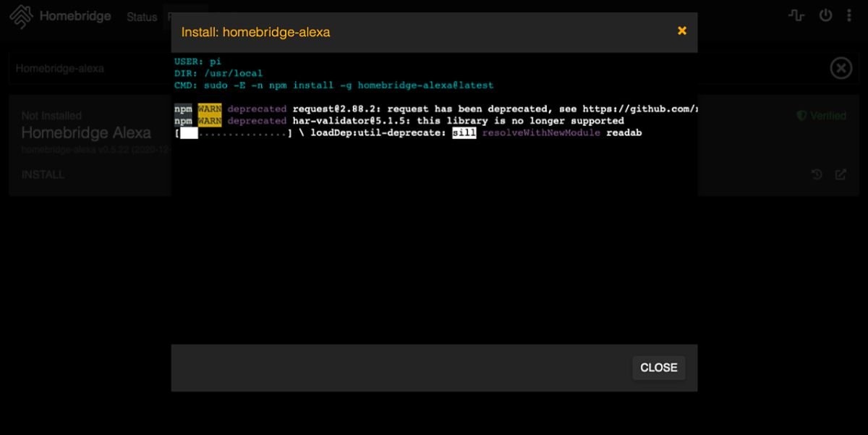Click the power icon in top bar
The image size is (868, 435).
825,16
